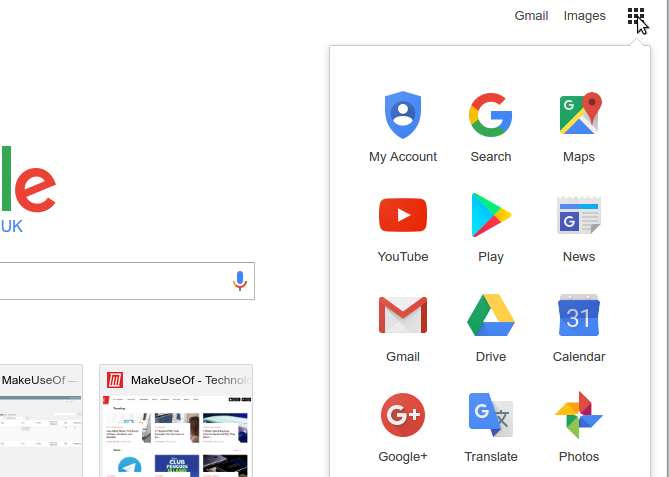Open Google News icon

(x=579, y=215)
